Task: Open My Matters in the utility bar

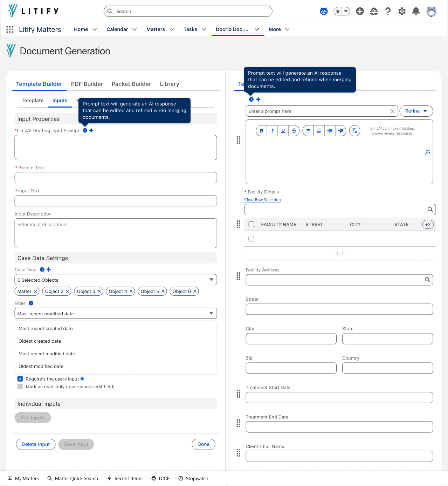Action: click(x=23, y=478)
